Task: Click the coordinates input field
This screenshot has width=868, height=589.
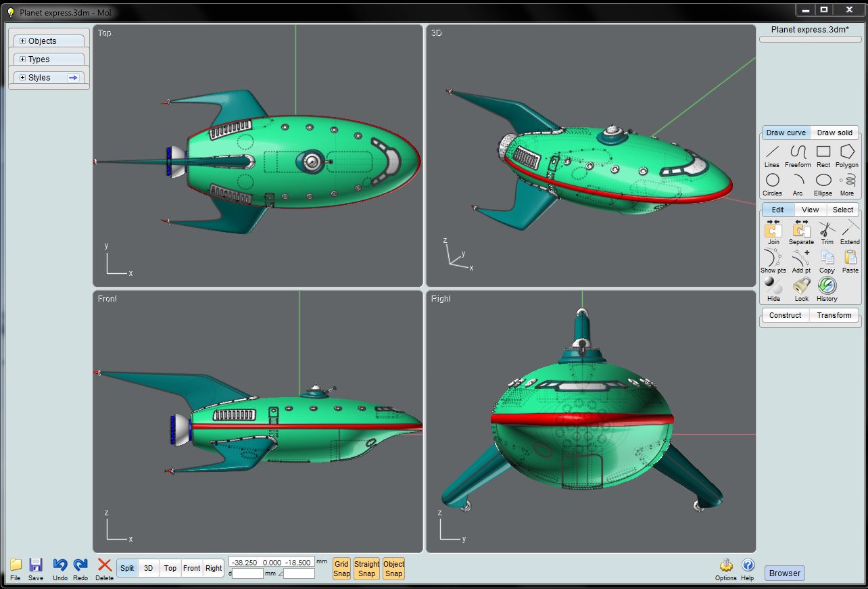Action: tap(271, 562)
